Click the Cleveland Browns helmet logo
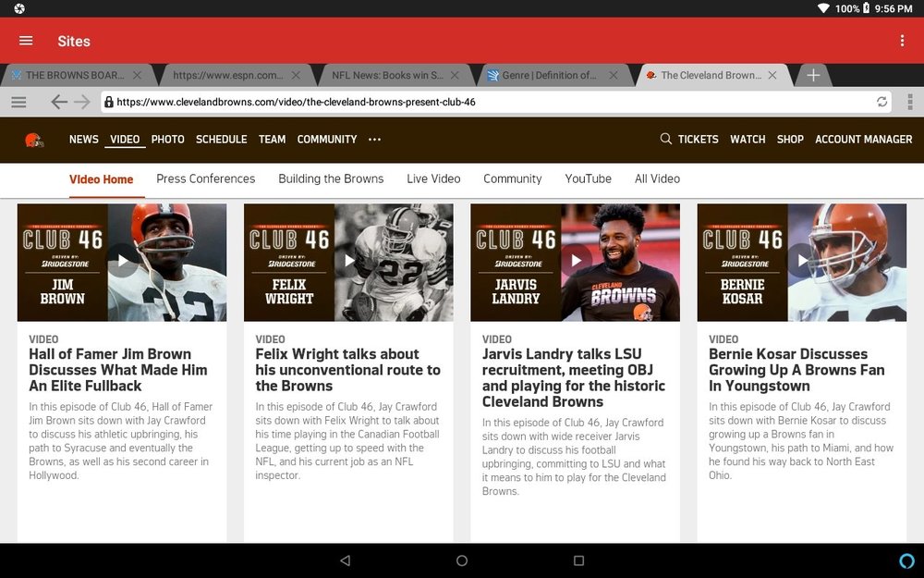The image size is (924, 578). click(34, 140)
